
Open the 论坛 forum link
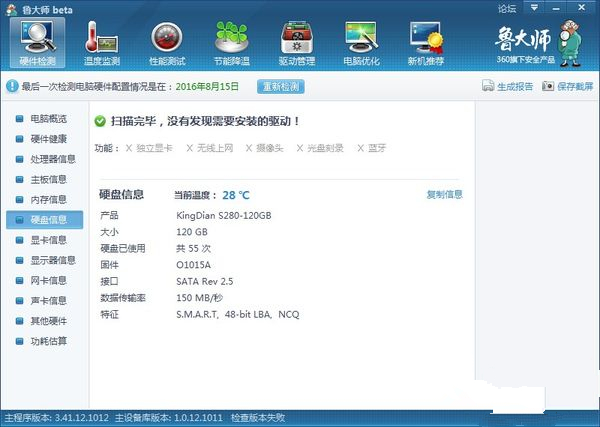(507, 8)
